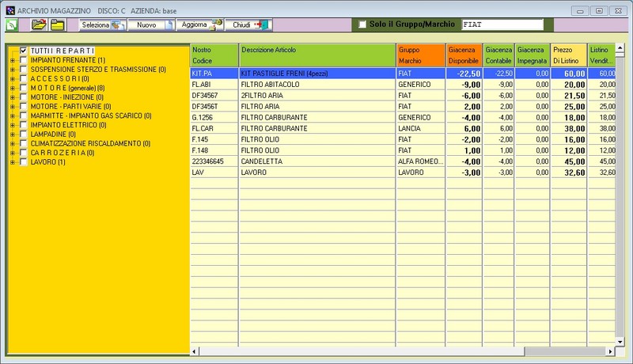Expand the IMPIANTO ELETTRICO tree node

pos(13,126)
